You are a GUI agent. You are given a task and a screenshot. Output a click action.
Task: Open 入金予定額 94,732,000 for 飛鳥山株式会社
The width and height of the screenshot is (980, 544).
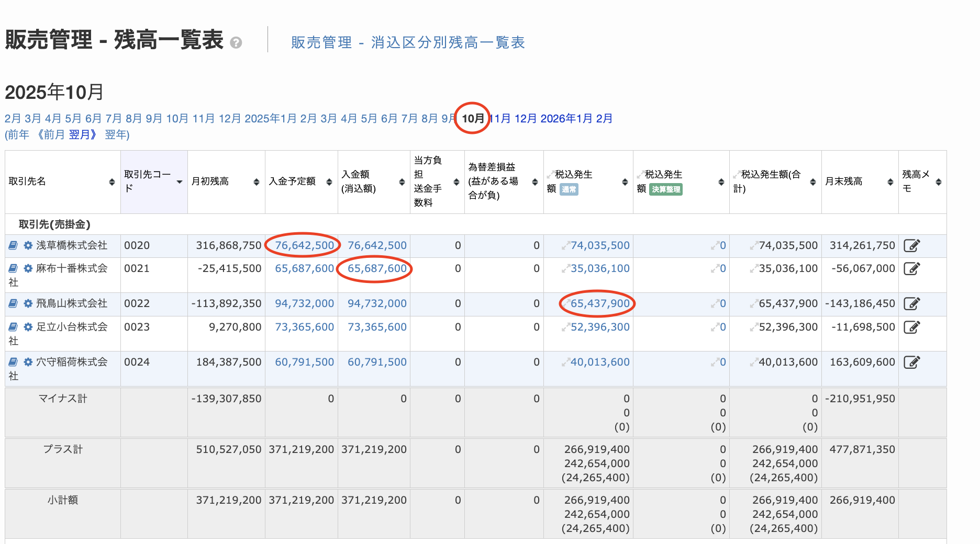304,303
